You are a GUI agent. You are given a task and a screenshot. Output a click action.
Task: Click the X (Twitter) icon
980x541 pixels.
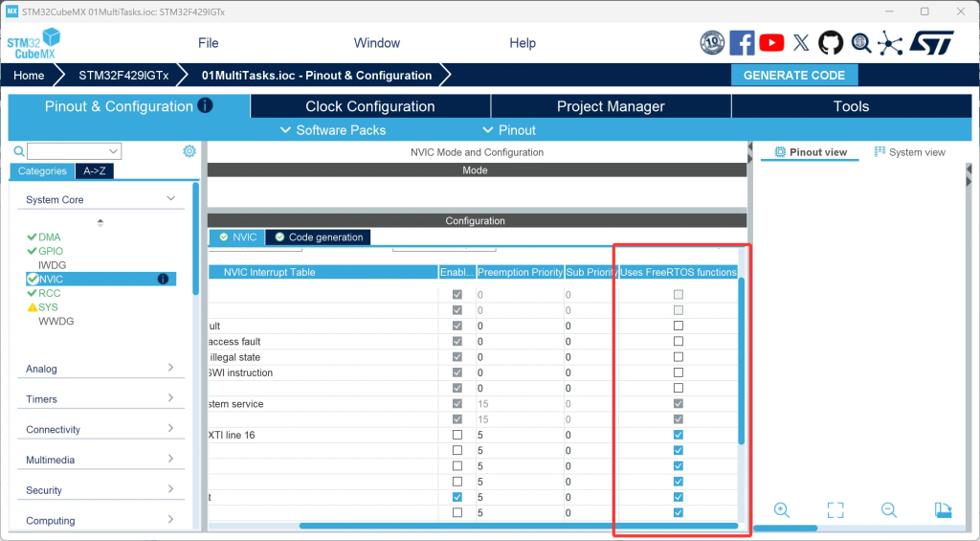point(801,42)
